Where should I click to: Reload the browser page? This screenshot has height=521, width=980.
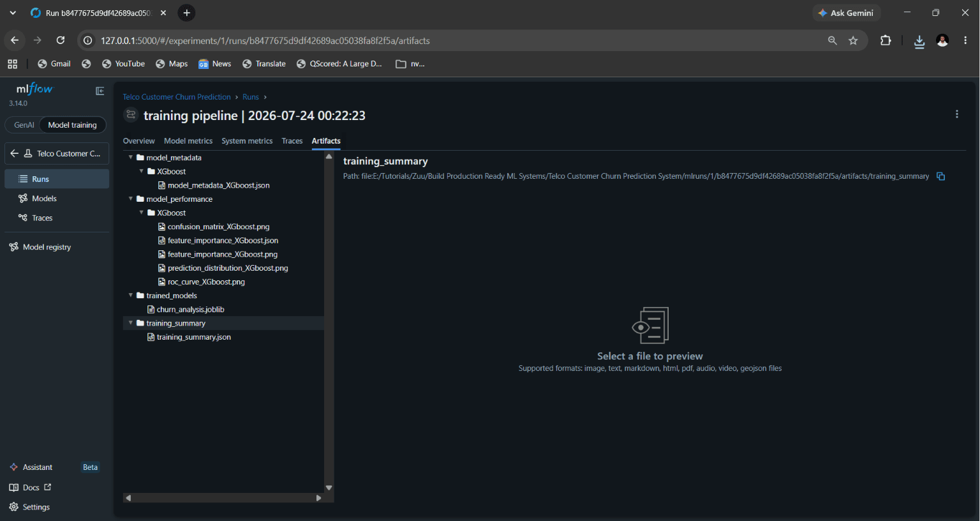click(61, 40)
